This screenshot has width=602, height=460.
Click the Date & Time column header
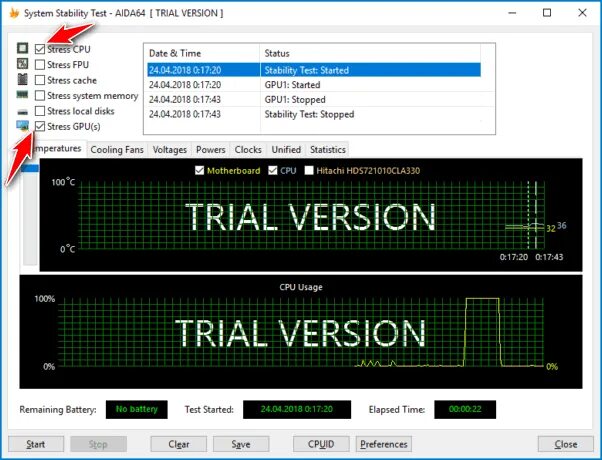(202, 53)
